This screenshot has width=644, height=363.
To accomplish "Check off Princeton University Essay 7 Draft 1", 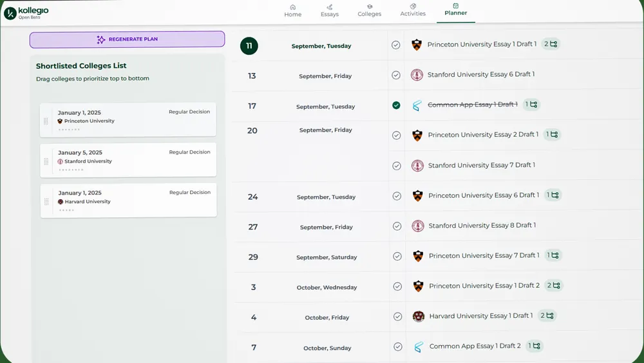I will point(397,256).
